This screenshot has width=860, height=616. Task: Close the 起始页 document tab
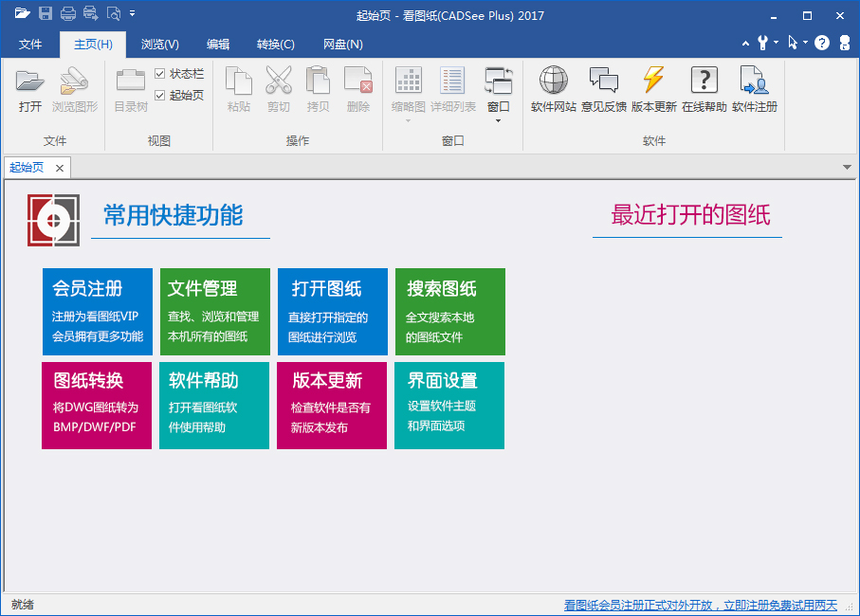pos(59,168)
